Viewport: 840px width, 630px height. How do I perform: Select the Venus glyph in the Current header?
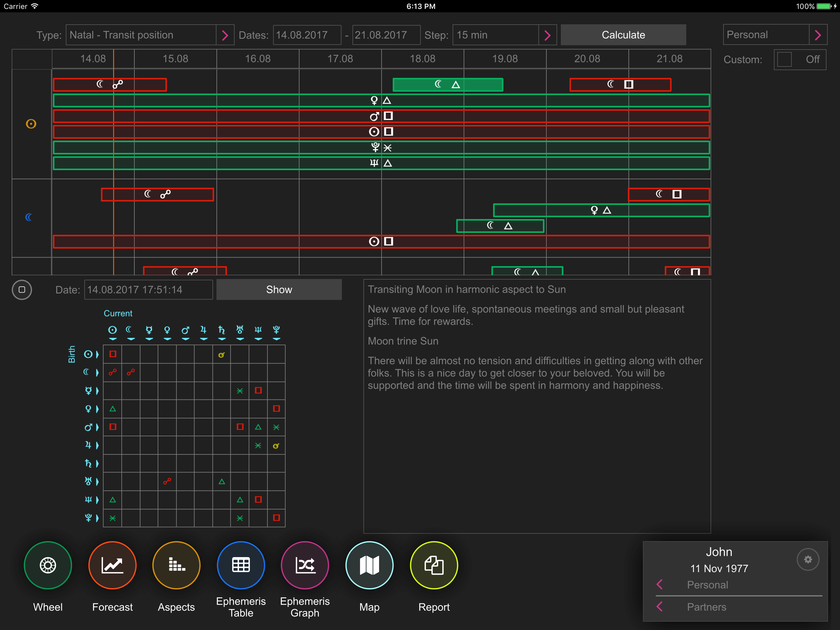(x=167, y=330)
